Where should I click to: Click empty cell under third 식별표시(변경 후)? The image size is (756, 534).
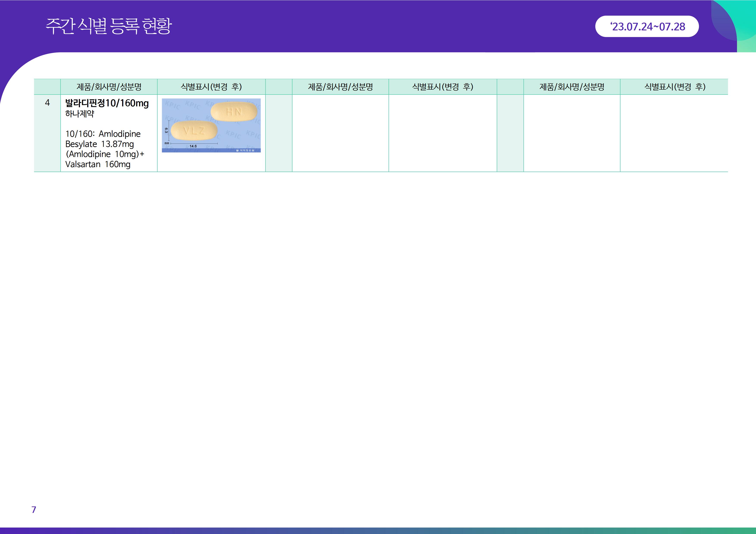674,133
